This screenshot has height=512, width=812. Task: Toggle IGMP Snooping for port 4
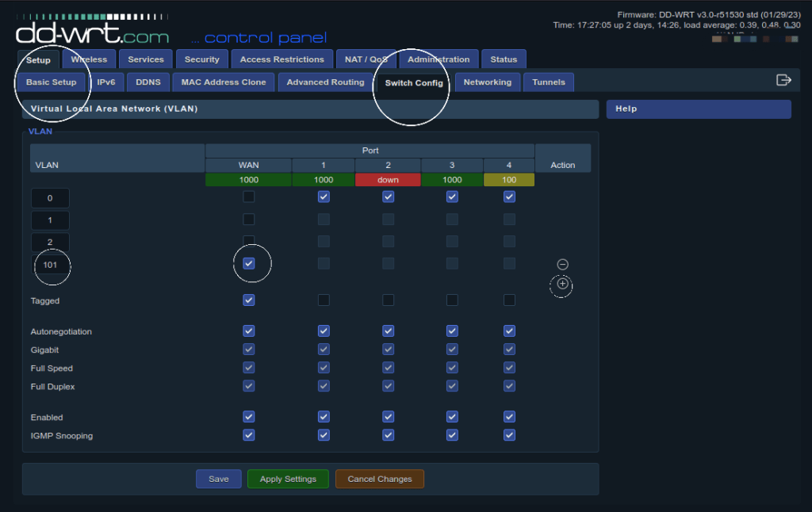pyautogui.click(x=509, y=435)
